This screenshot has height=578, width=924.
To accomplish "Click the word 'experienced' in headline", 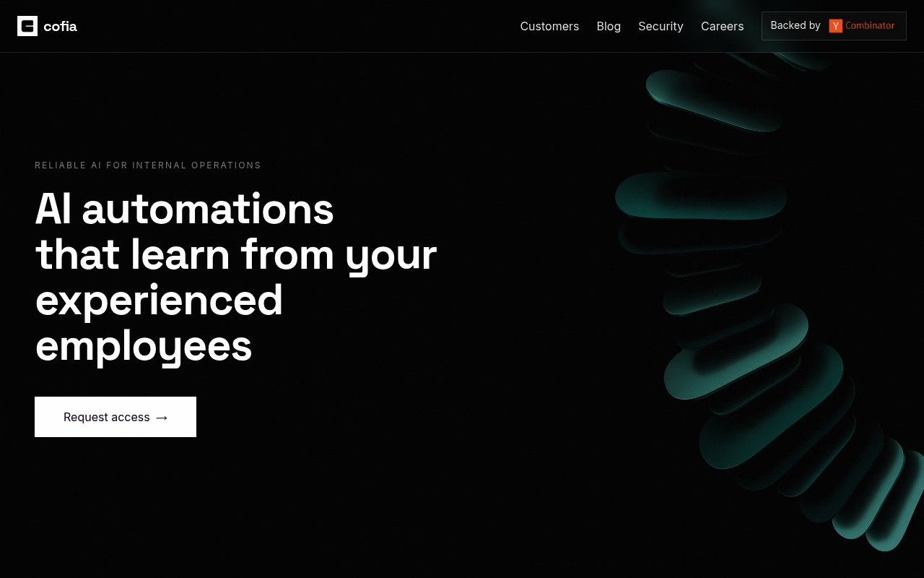I will 159,301.
